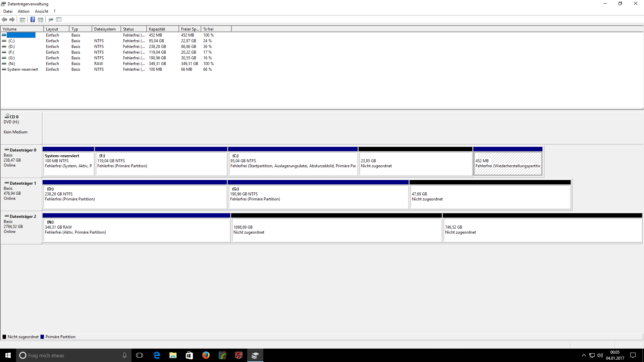The width and height of the screenshot is (644, 362).
Task: Click the Forward arrow toolbar icon
Action: pos(12,19)
